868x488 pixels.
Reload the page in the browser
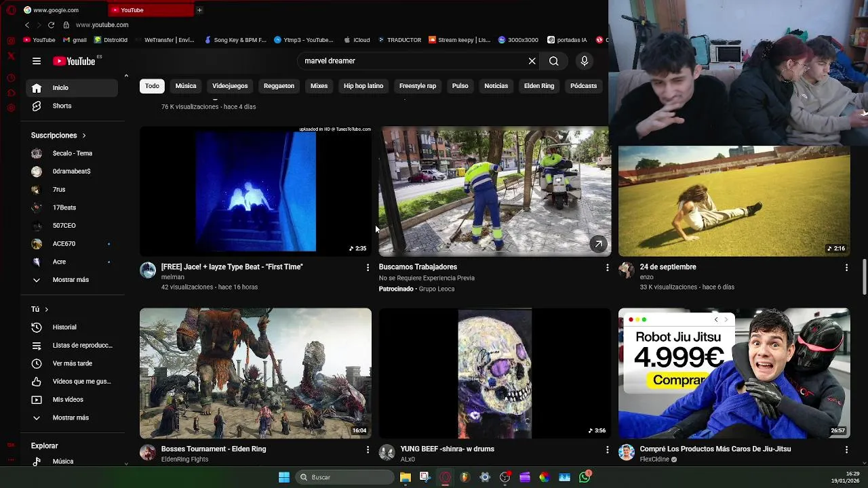coord(51,25)
